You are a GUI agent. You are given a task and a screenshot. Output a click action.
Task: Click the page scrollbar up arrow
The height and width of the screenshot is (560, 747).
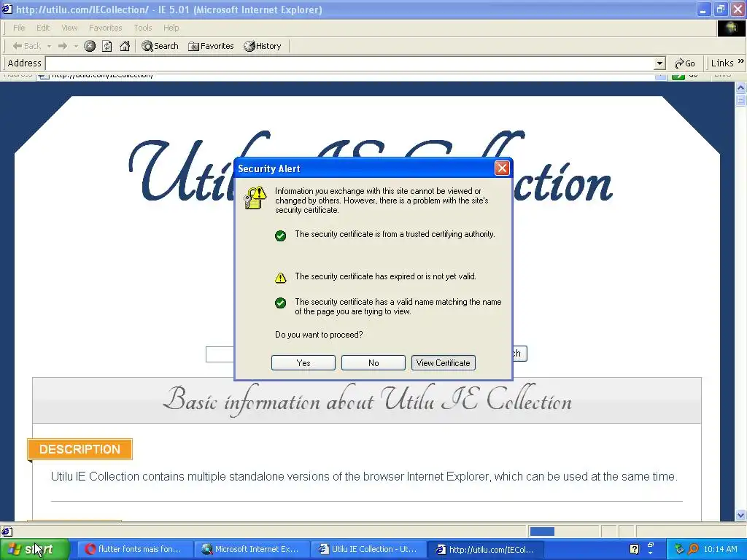pyautogui.click(x=740, y=87)
